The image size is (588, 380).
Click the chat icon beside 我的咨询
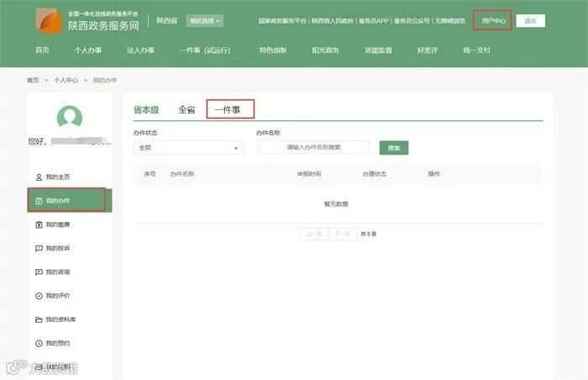39,272
